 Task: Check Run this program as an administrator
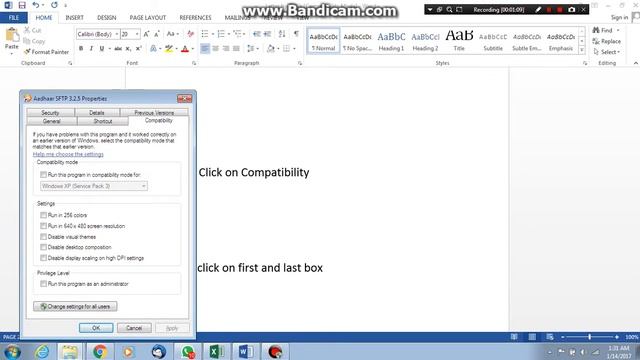pos(43,284)
